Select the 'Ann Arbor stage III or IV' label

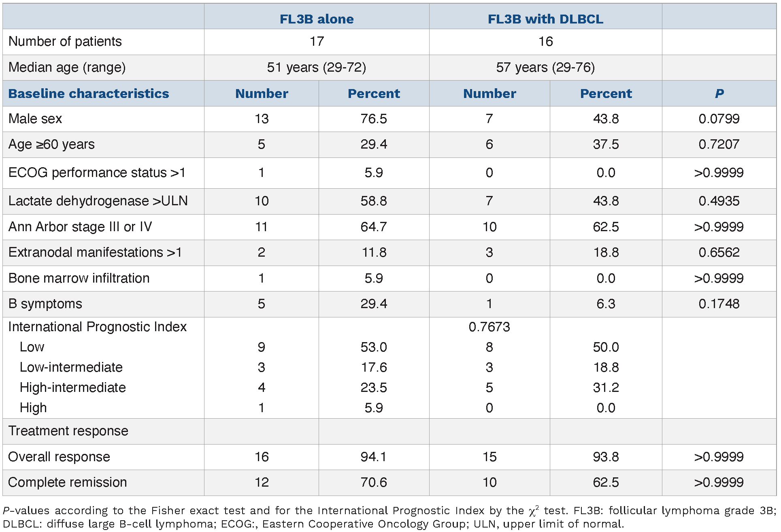coord(80,227)
